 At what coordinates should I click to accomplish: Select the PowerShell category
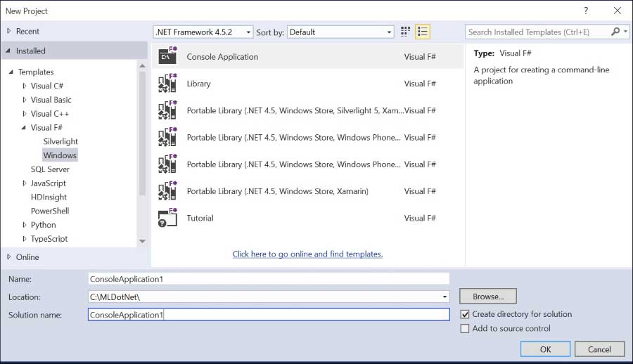[x=50, y=211]
